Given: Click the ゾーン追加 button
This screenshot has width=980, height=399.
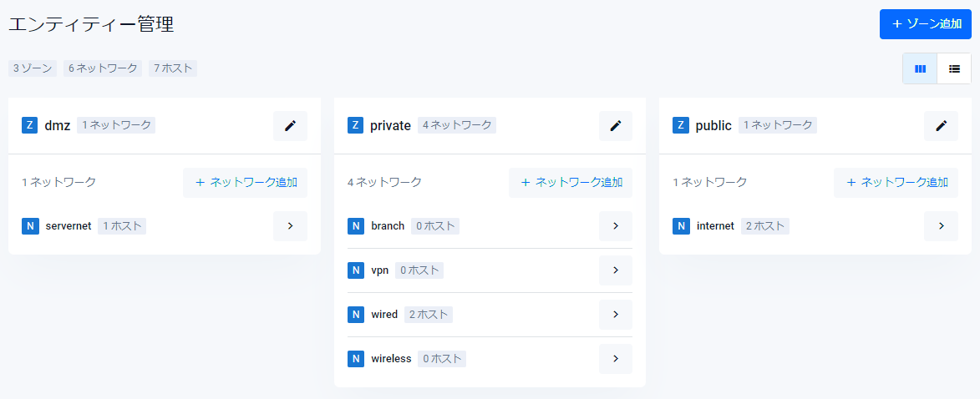Looking at the screenshot, I should tap(925, 24).
